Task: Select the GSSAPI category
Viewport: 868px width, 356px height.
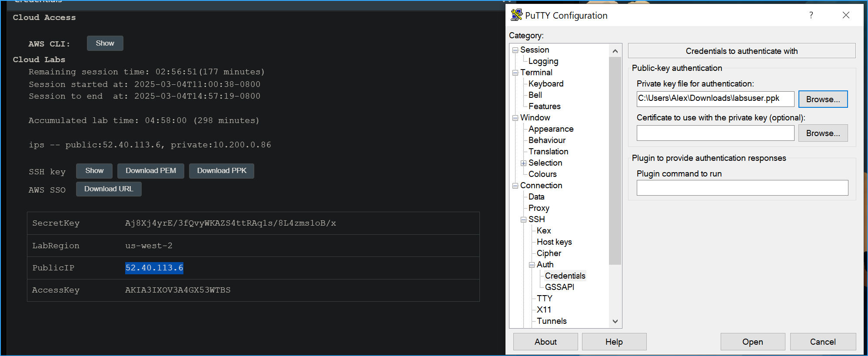Action: pos(559,287)
